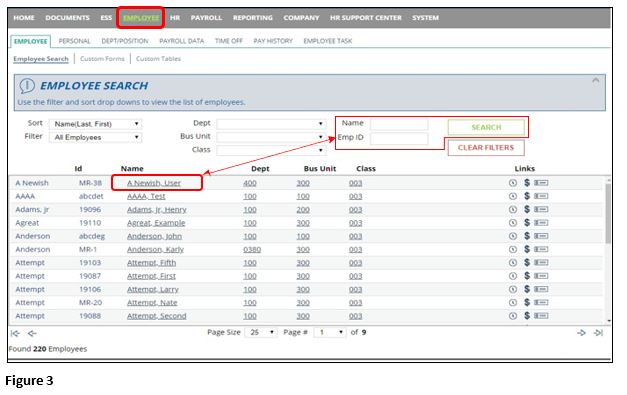
Task: Collapse the Employee Search info banner
Action: pos(595,80)
